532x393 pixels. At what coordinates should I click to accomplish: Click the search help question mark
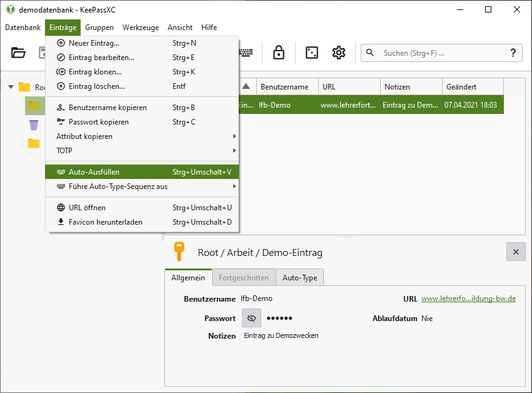513,53
